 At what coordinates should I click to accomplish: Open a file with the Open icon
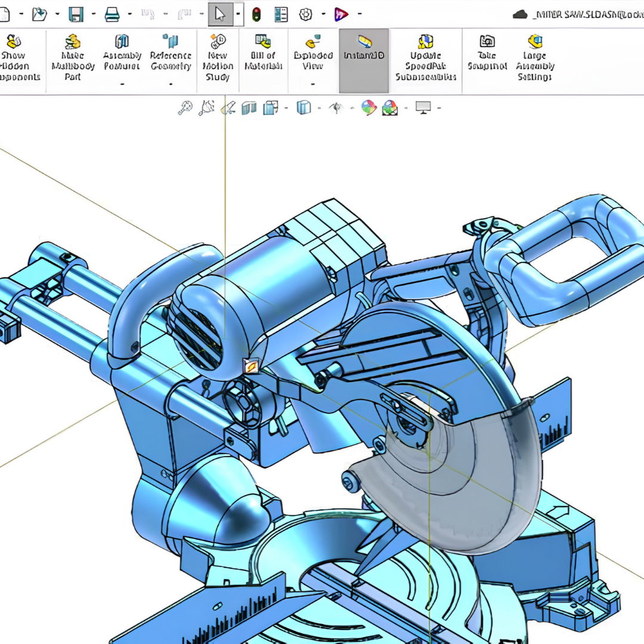39,14
